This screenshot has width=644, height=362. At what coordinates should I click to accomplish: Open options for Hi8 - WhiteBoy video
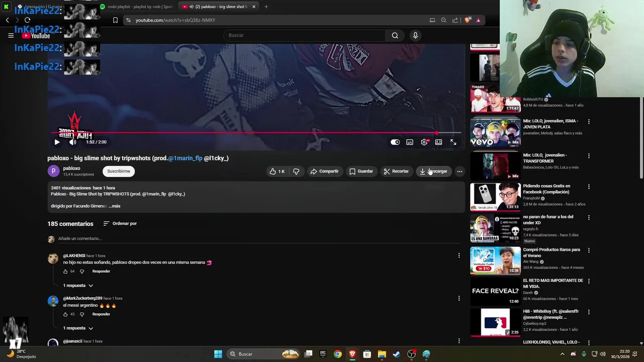589,312
